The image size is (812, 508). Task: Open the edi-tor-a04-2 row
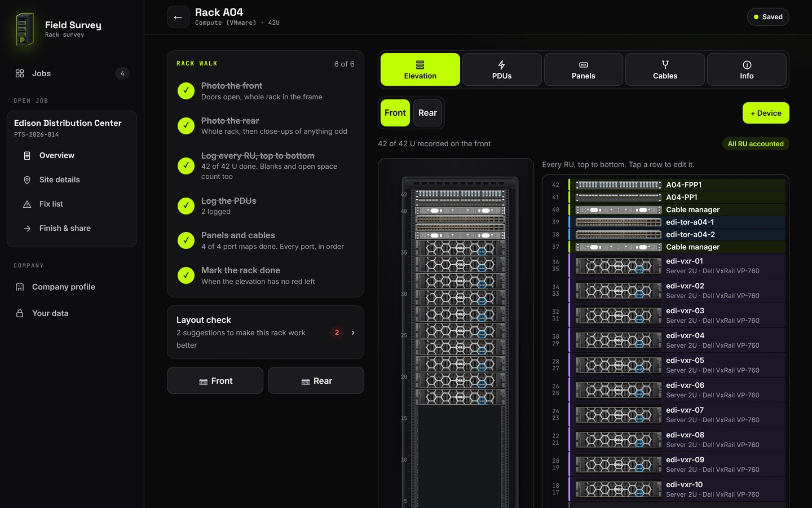point(677,234)
